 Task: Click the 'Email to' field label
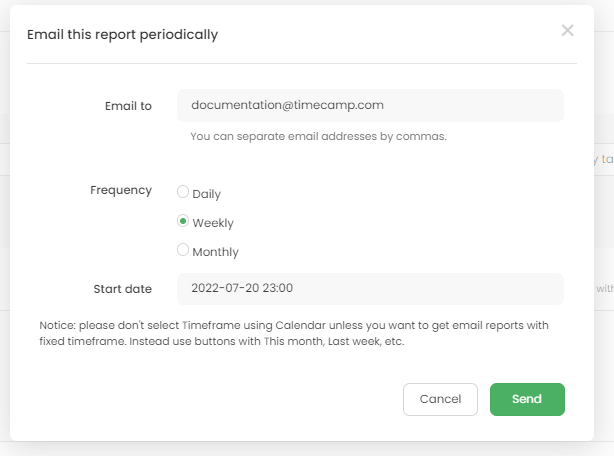(x=128, y=105)
